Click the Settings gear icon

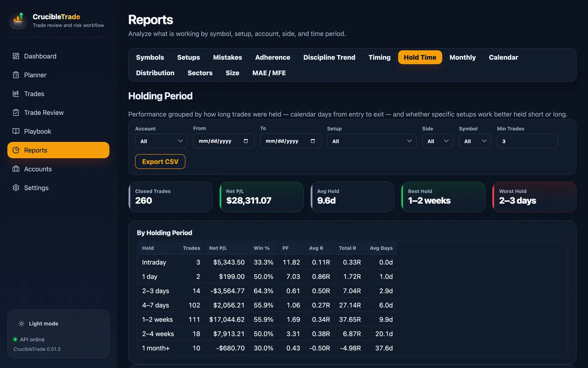(x=16, y=188)
